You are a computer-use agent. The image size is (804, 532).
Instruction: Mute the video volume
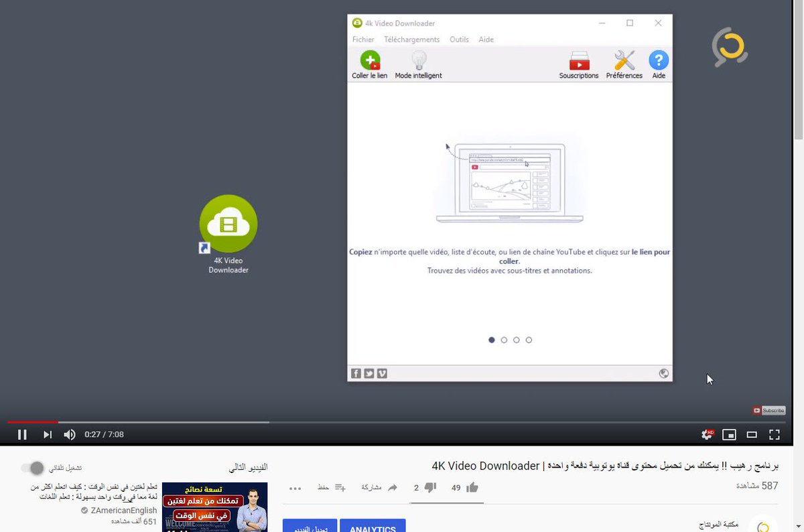click(70, 434)
